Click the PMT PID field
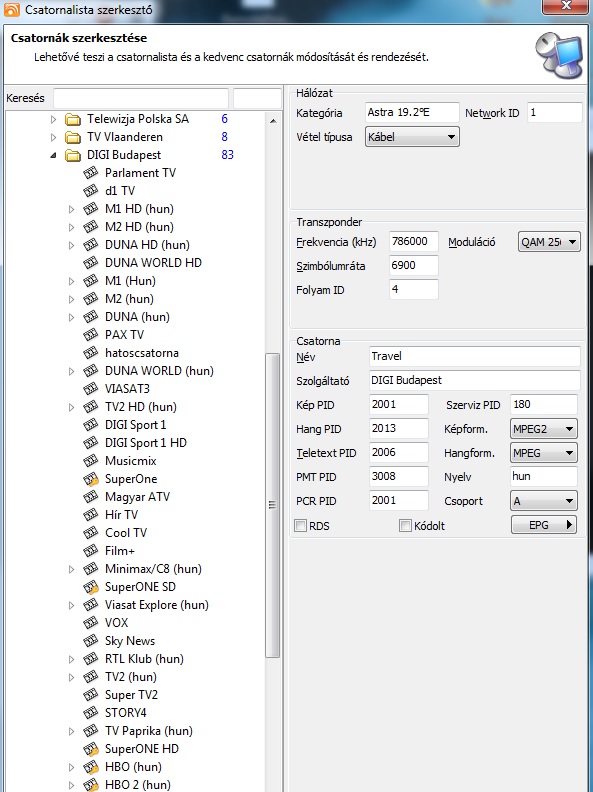 pyautogui.click(x=399, y=476)
